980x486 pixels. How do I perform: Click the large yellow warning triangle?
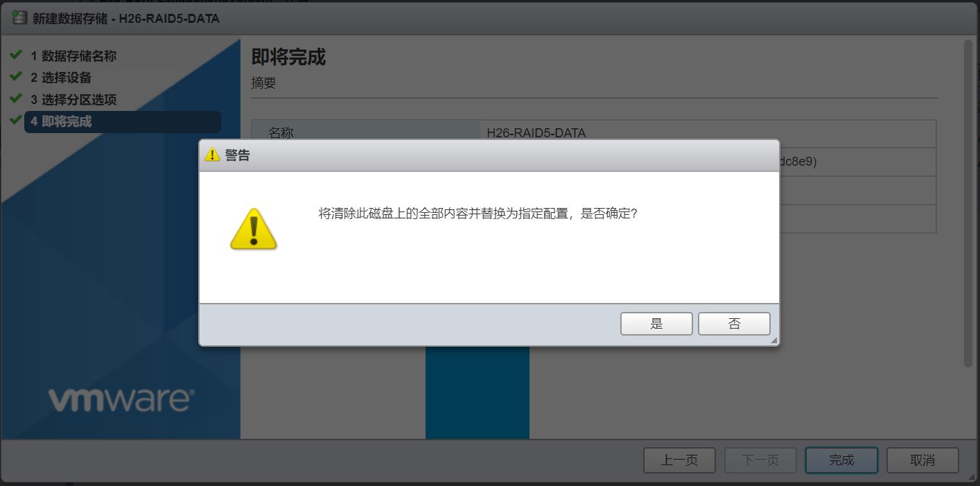[253, 229]
